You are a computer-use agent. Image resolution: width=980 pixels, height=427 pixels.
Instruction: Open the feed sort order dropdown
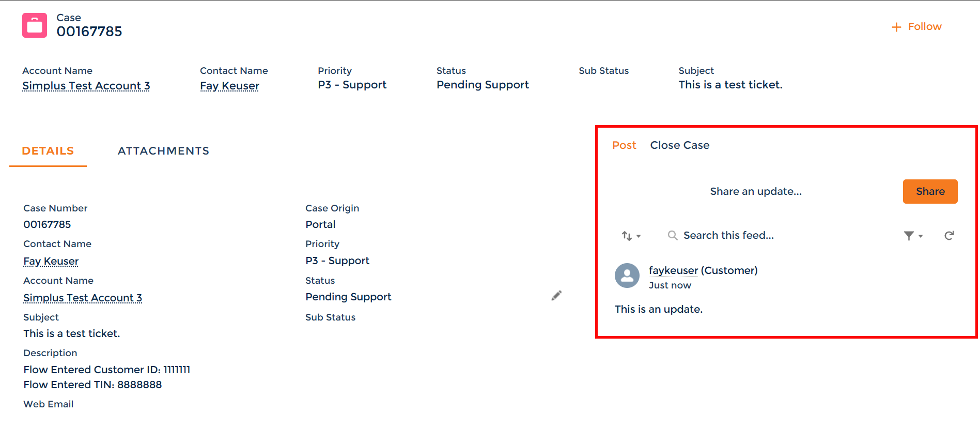point(631,236)
